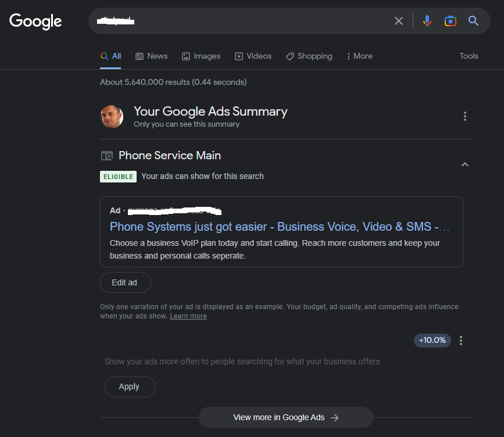Click 'Only you can see this summary' text
Image resolution: width=504 pixels, height=437 pixels.
187,124
